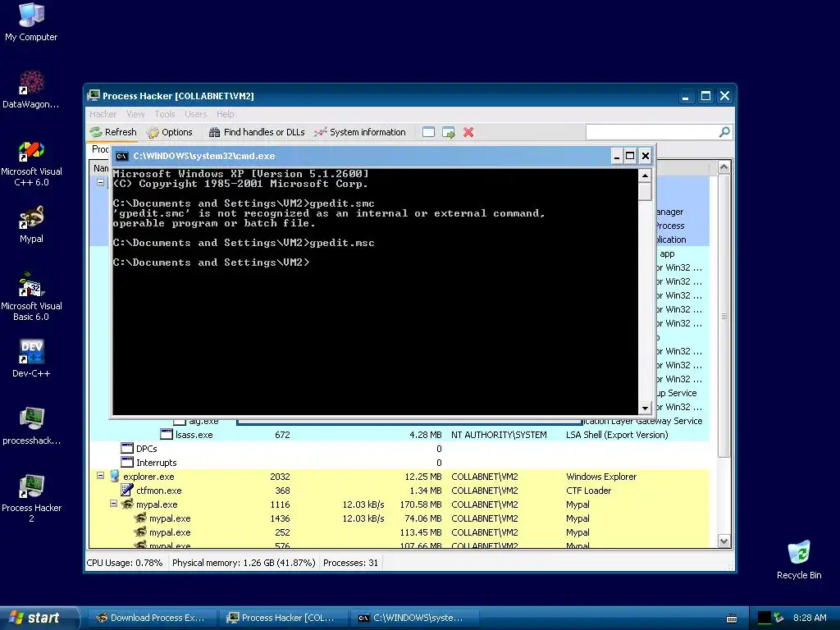
Task: Click Processes: 31 status entry
Action: tap(350, 563)
